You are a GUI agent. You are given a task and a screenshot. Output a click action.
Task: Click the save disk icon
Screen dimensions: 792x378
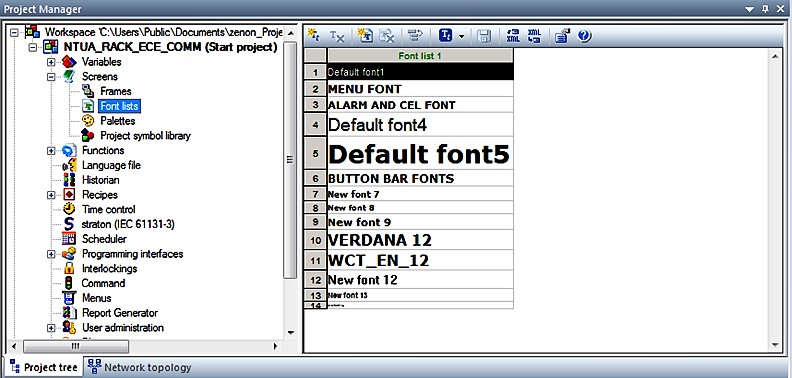484,35
